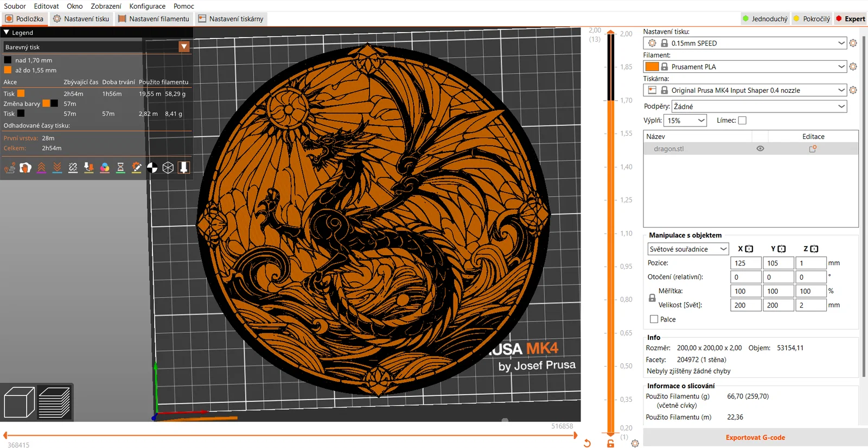The width and height of the screenshot is (868, 448).
Task: Open filament settings gear next to Prusament PLA
Action: (853, 66)
